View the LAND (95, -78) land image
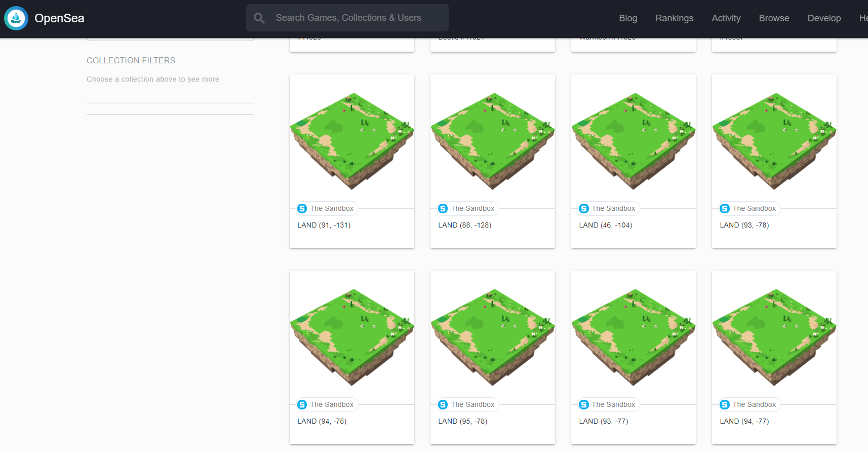 [493, 337]
